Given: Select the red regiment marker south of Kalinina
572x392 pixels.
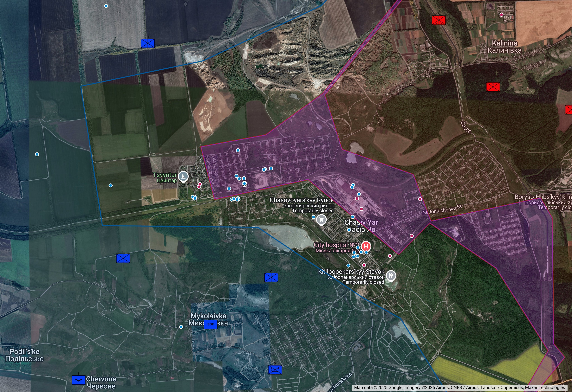Looking at the screenshot, I should [493, 87].
